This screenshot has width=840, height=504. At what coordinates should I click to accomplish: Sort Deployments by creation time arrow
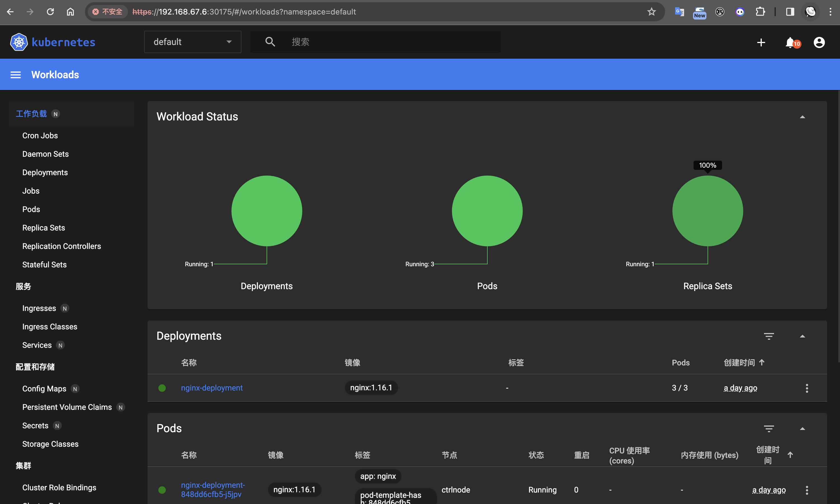tap(762, 362)
